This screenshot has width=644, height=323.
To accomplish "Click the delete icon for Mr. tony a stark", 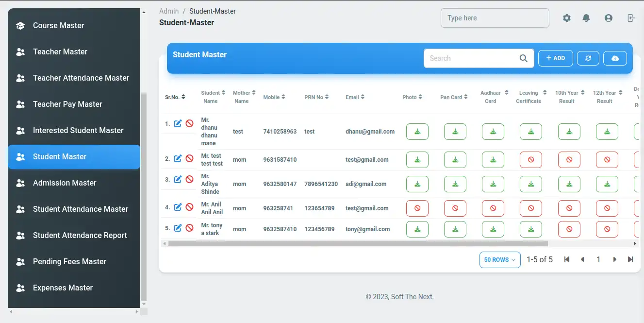I will (190, 228).
